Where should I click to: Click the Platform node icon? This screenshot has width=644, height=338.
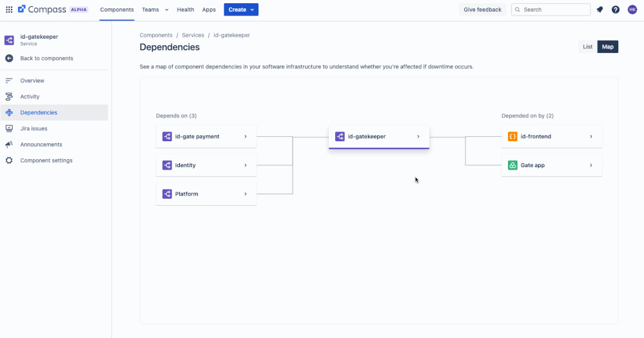coord(167,194)
